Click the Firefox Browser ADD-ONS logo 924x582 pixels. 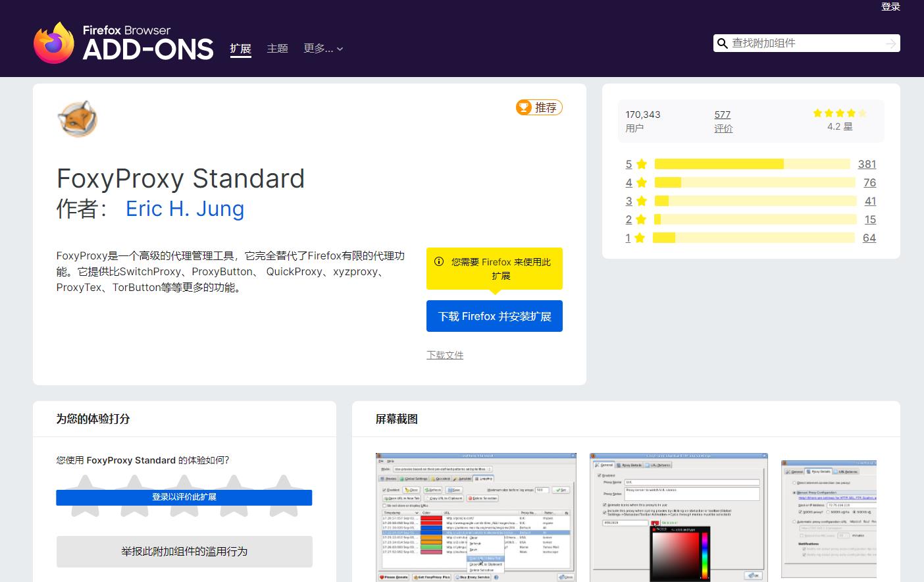(x=123, y=43)
